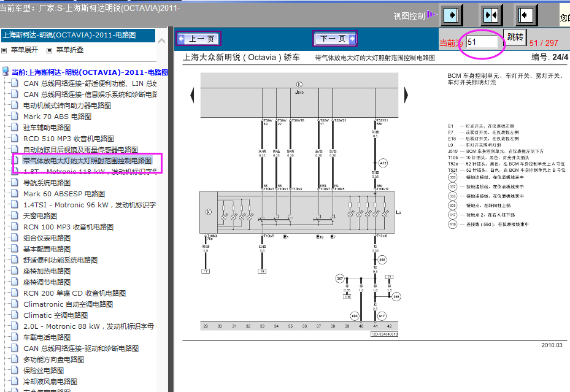Open 车载电话电路图
The height and width of the screenshot is (392, 570).
[x=47, y=337]
